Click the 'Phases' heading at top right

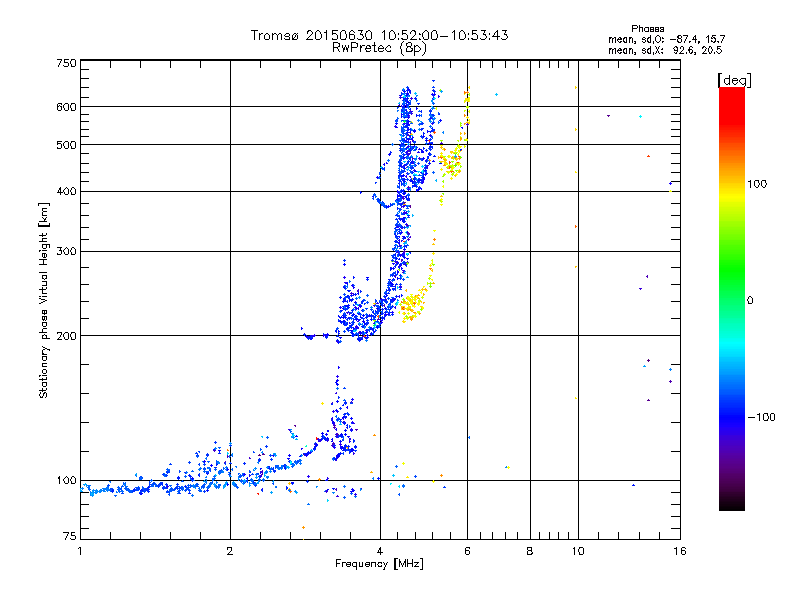(647, 29)
